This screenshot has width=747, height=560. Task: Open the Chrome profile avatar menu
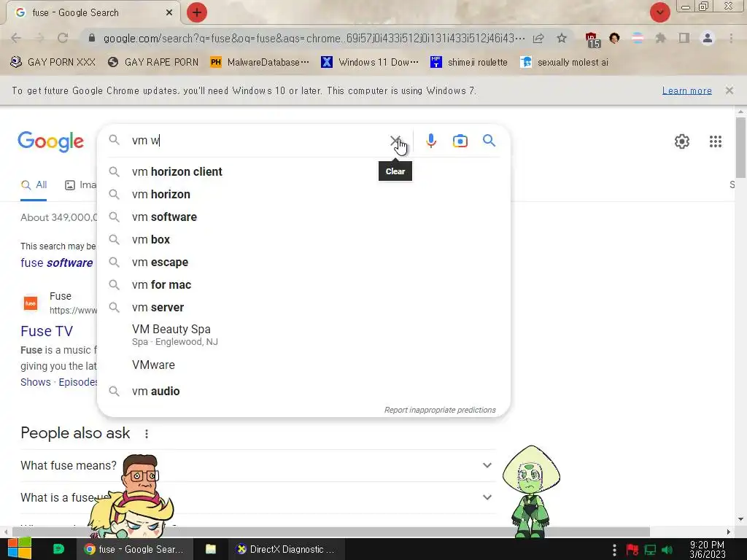click(708, 38)
